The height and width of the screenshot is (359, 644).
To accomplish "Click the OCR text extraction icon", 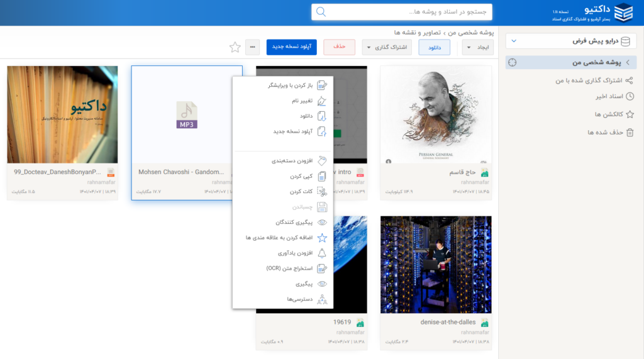I will (322, 268).
